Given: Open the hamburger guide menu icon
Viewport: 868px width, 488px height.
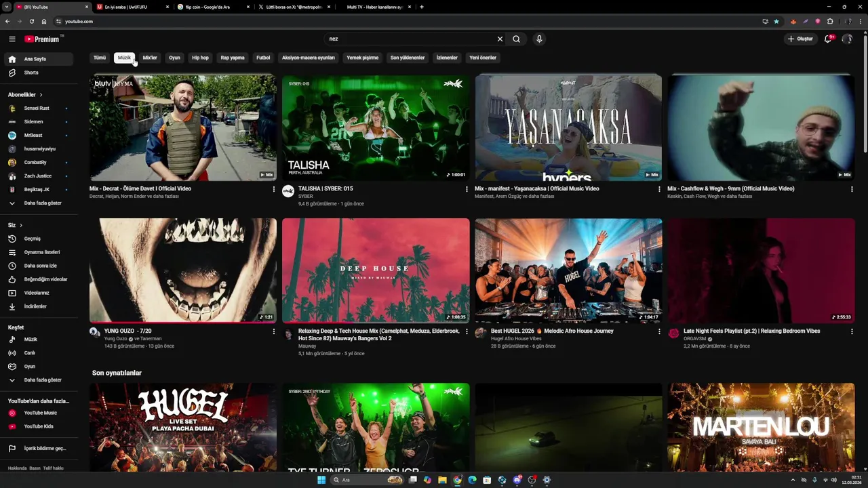Looking at the screenshot, I should 12,39.
